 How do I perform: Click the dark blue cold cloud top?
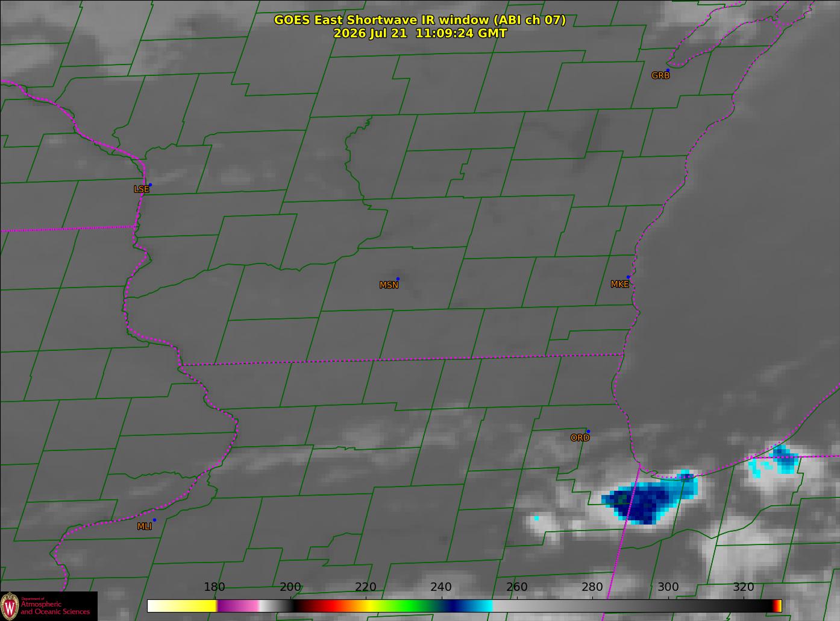641,503
